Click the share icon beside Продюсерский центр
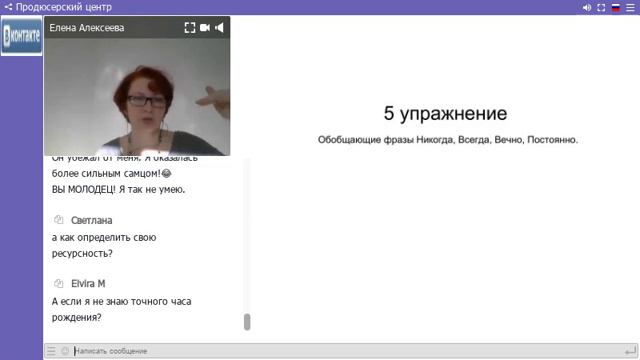The width and height of the screenshot is (640, 360). 8,7
